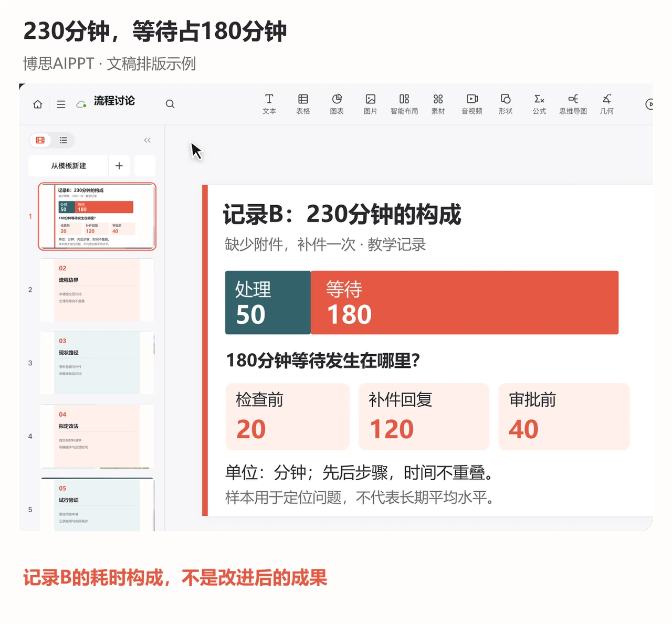Click the subtitle 缺少附件，补件一次 · 教学记录
This screenshot has width=672, height=624.
click(x=325, y=245)
